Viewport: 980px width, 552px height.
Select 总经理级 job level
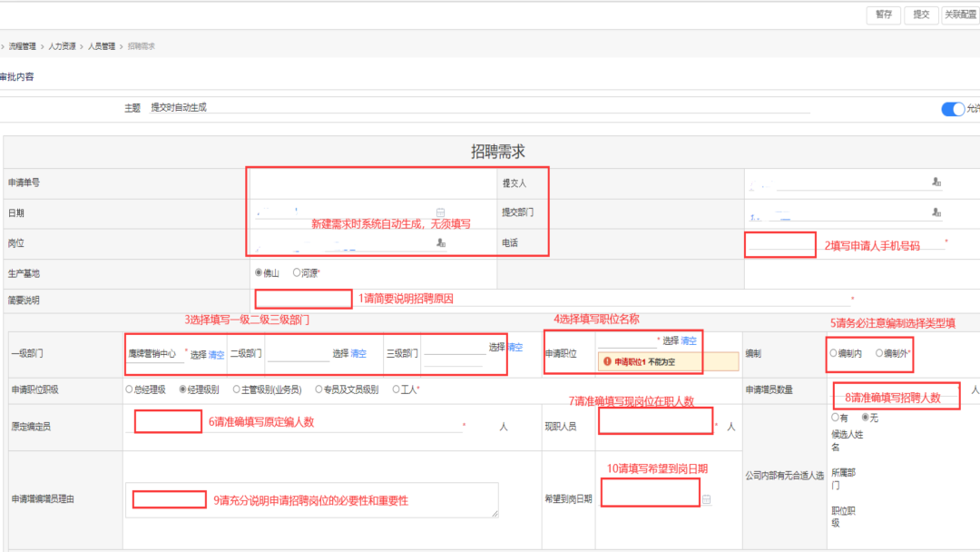(130, 389)
